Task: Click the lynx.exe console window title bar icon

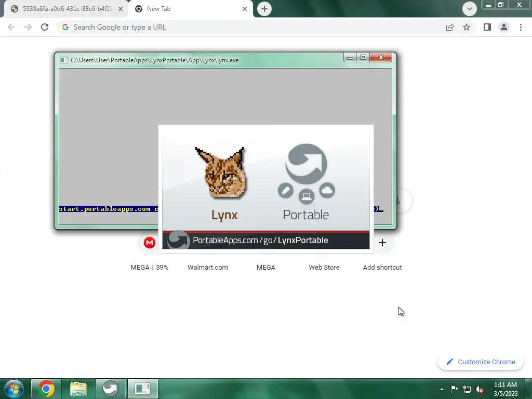Action: 64,60
